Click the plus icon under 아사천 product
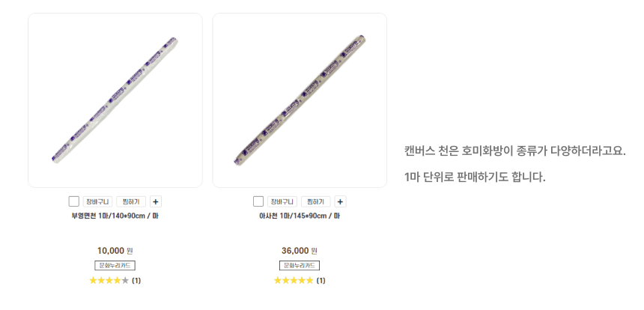The height and width of the screenshot is (310, 644). (340, 201)
